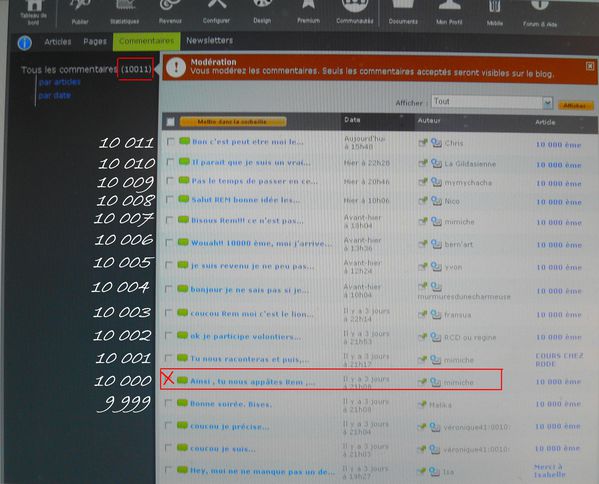Click the blue info icon beside Articles
The image size is (599, 484).
pos(25,42)
